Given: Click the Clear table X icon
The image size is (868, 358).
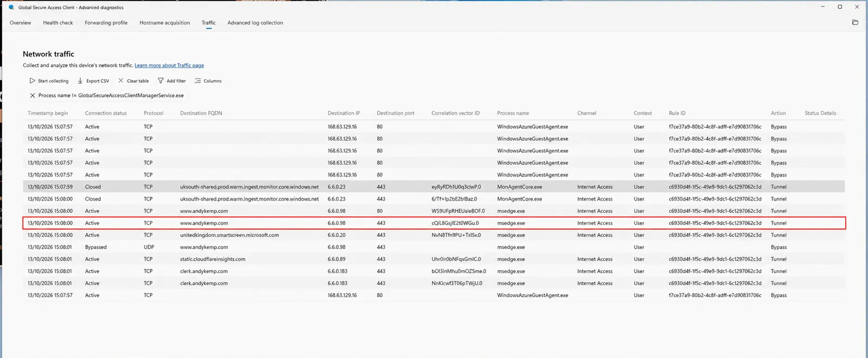Looking at the screenshot, I should (121, 80).
